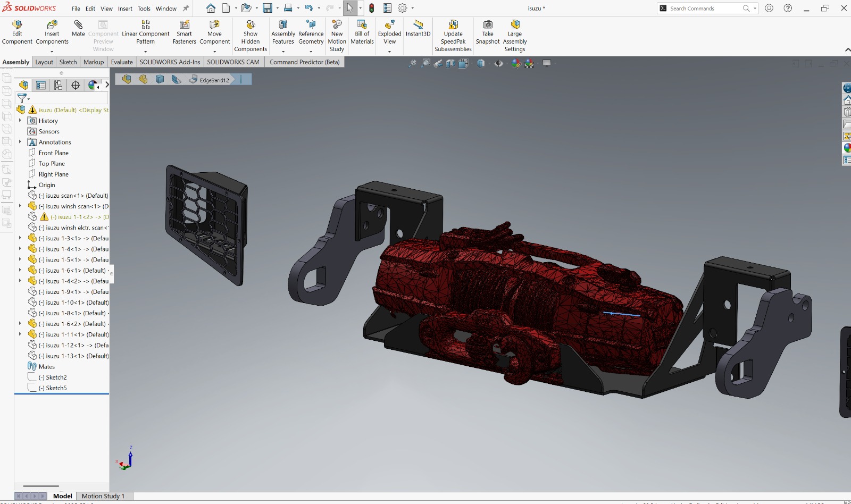The image size is (851, 504).
Task: Open the Tools menu
Action: [x=144, y=9]
